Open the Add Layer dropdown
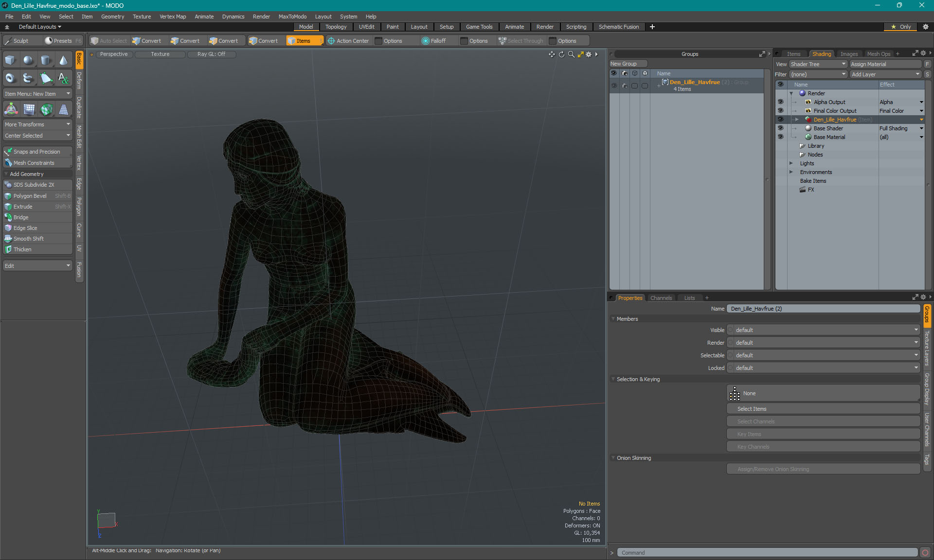The image size is (934, 560). point(885,74)
